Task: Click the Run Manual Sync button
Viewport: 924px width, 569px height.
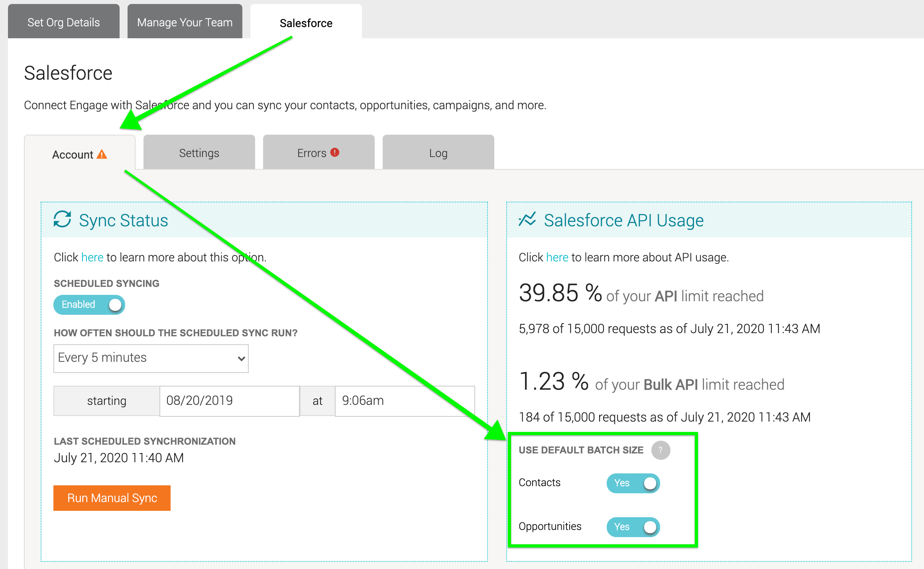Action: click(112, 498)
